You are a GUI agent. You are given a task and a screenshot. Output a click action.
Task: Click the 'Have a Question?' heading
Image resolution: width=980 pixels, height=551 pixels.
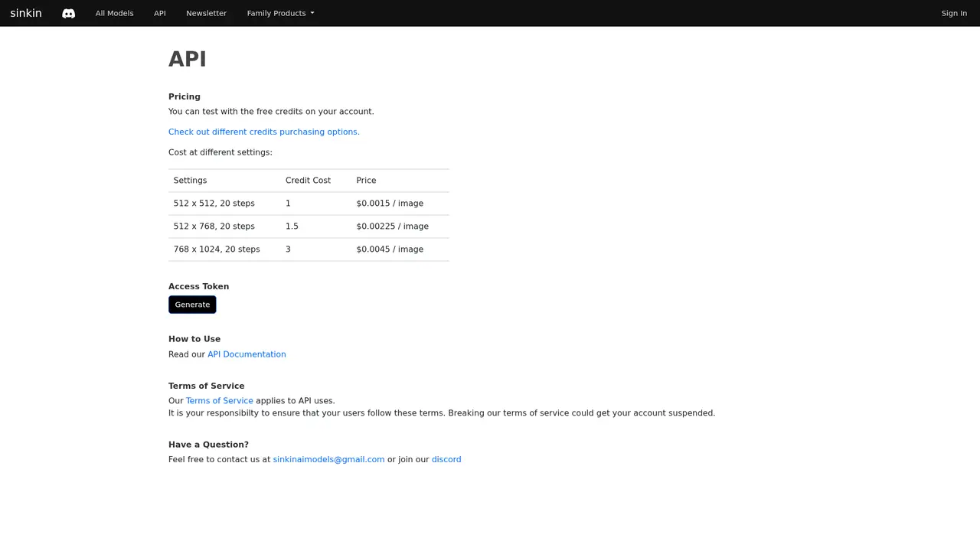(208, 445)
